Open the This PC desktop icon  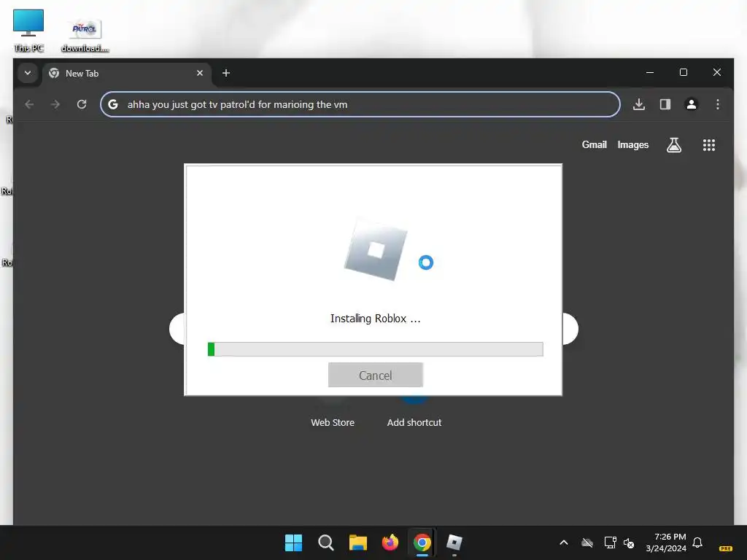click(28, 31)
